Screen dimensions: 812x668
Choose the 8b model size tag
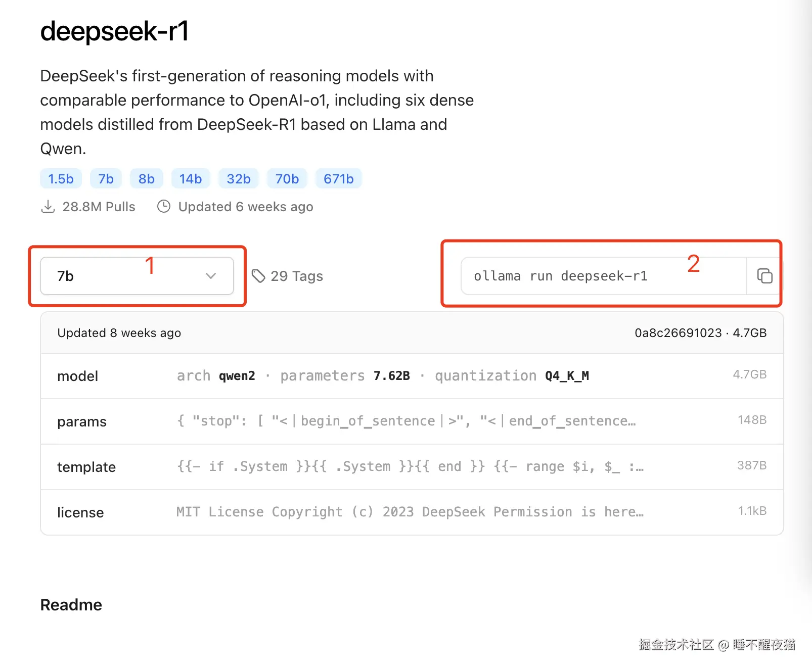146,179
